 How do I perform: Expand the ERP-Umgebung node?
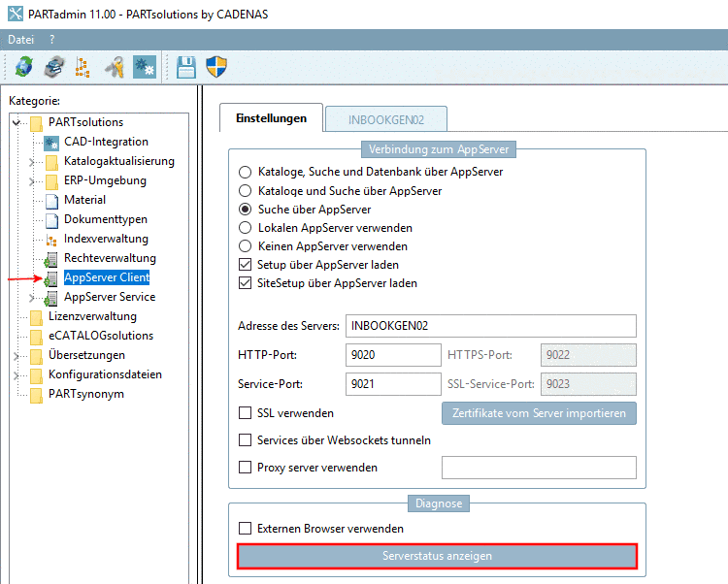tap(32, 181)
